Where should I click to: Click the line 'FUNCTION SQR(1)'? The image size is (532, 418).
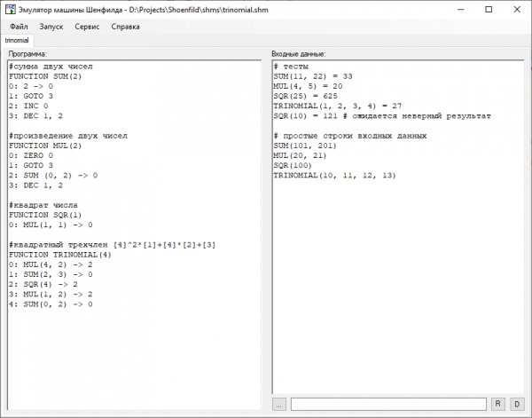tap(45, 215)
